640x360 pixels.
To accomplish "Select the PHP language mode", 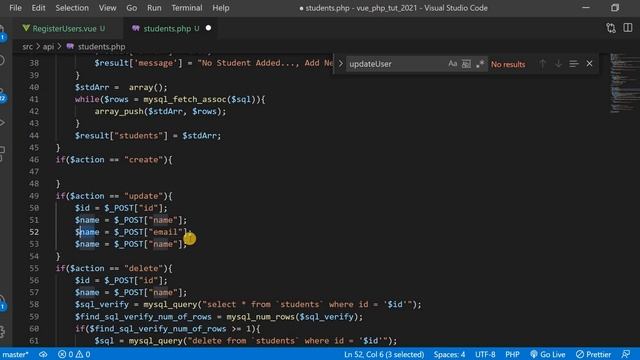I will [512, 354].
